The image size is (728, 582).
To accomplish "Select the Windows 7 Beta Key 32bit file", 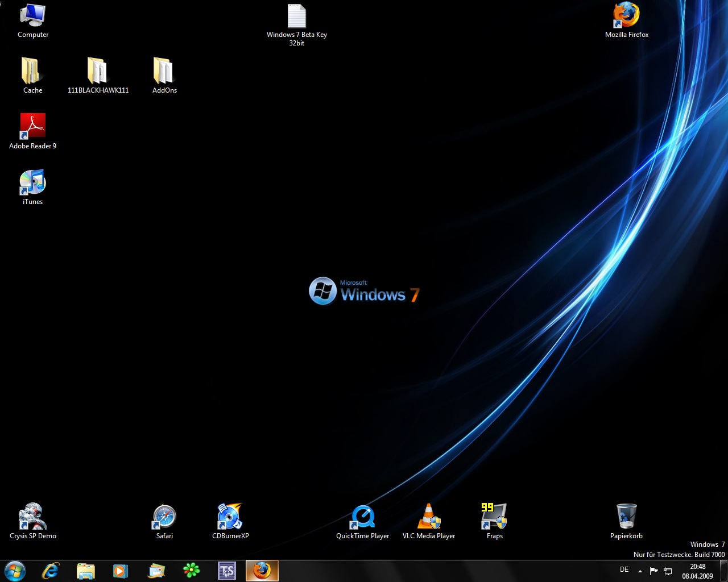I will [x=296, y=25].
